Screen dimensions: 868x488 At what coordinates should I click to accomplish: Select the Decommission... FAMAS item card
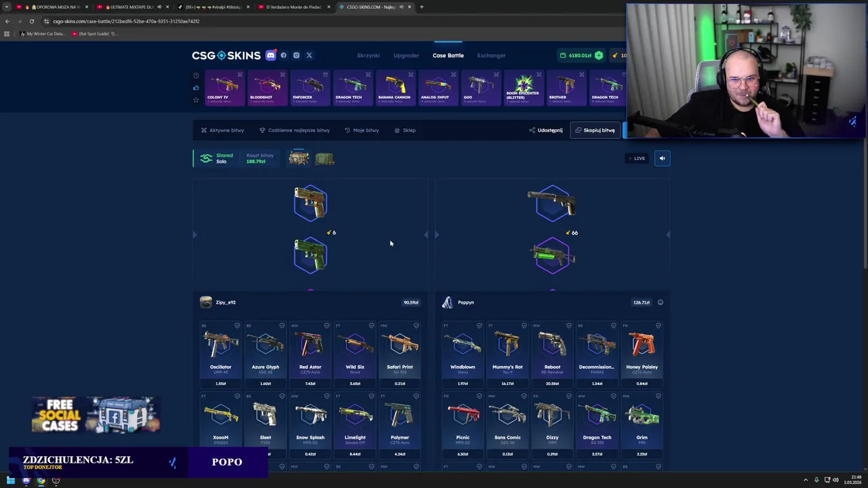pos(597,354)
